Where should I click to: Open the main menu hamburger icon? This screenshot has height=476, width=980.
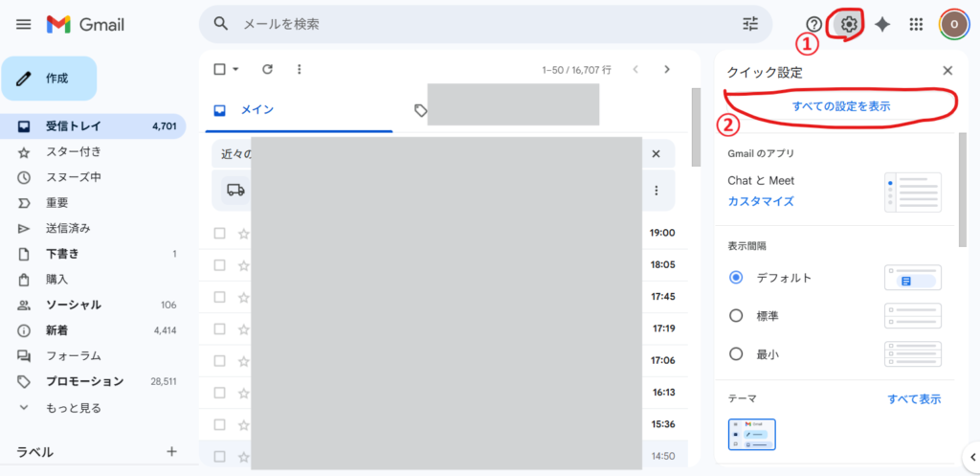point(24,24)
